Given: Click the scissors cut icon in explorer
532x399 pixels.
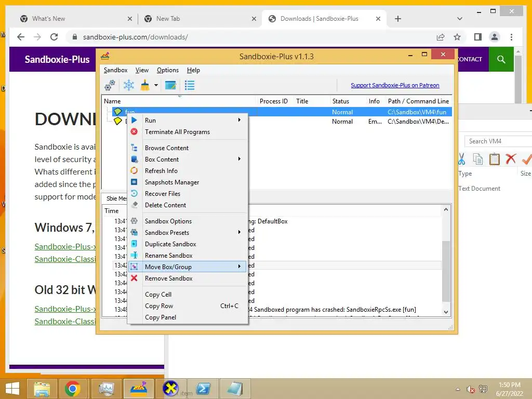Looking at the screenshot, I should pos(461,159).
